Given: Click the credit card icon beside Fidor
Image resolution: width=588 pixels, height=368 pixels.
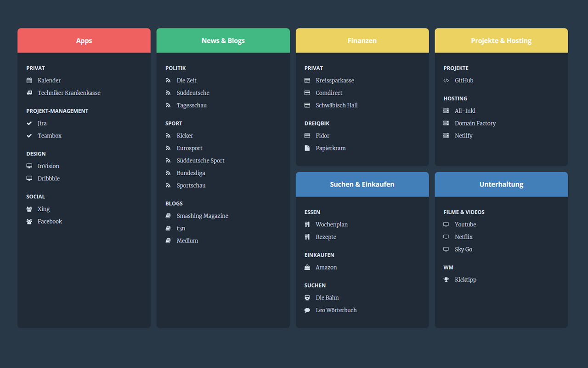Looking at the screenshot, I should (x=307, y=136).
